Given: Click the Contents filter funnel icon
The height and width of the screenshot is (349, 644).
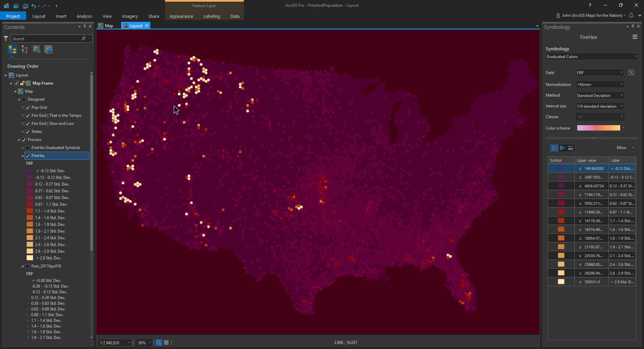Looking at the screenshot, I should click(x=6, y=39).
